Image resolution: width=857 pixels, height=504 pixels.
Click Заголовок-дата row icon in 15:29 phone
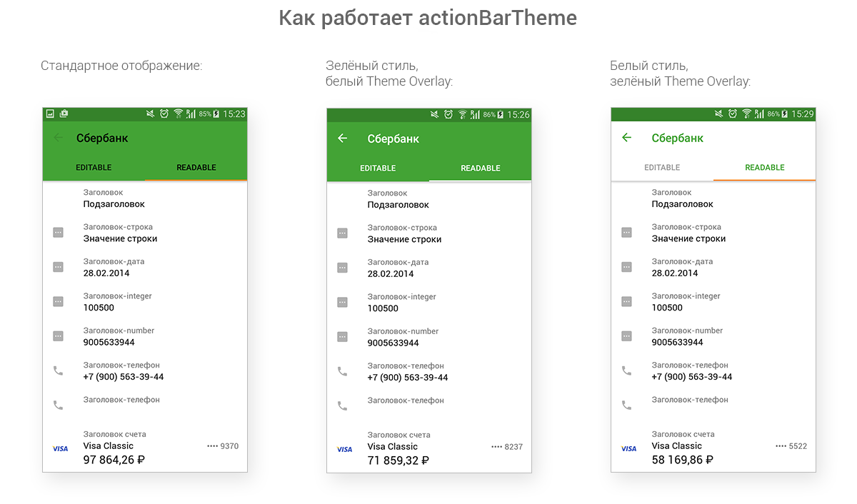(627, 267)
